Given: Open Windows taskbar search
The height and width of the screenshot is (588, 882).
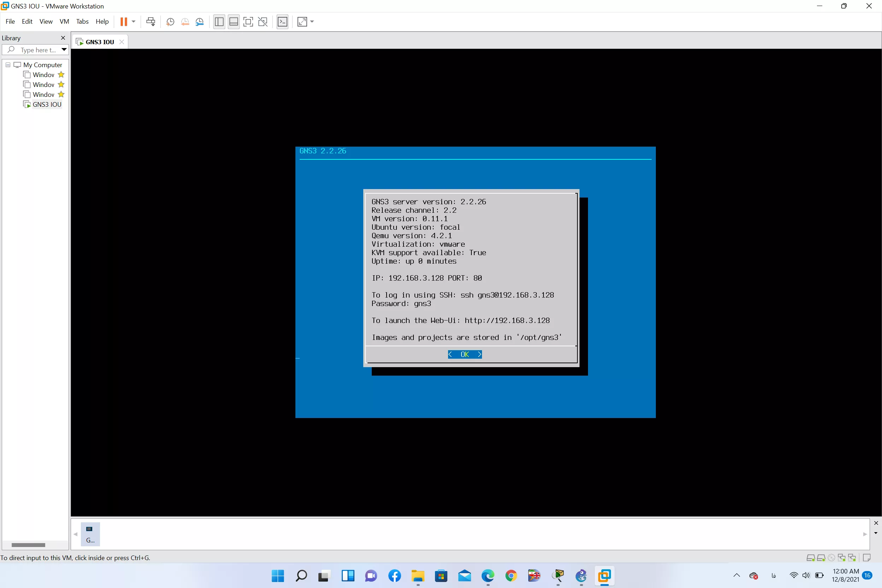Looking at the screenshot, I should click(301, 576).
